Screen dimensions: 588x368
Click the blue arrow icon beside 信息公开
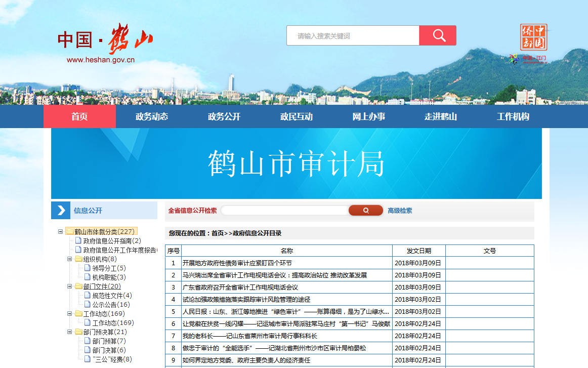61,211
